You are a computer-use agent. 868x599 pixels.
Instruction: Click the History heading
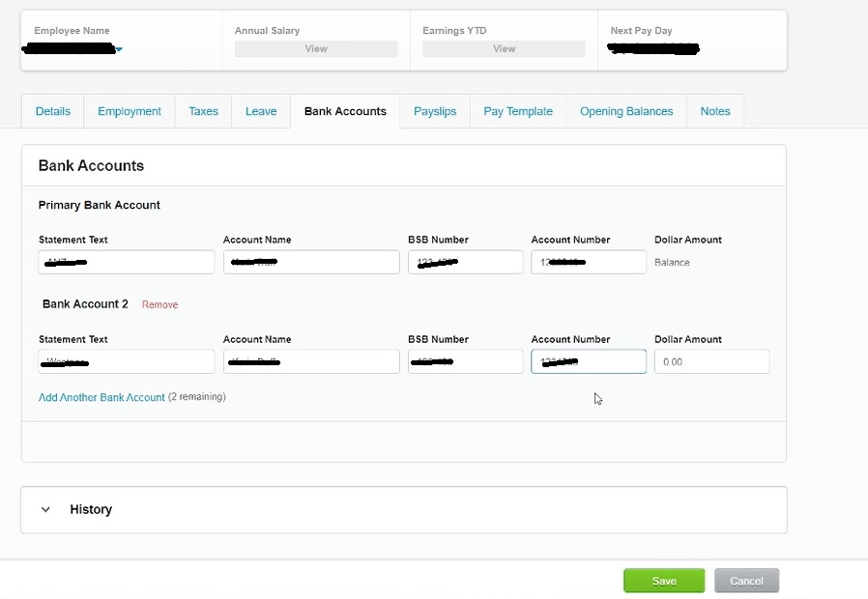(x=91, y=509)
